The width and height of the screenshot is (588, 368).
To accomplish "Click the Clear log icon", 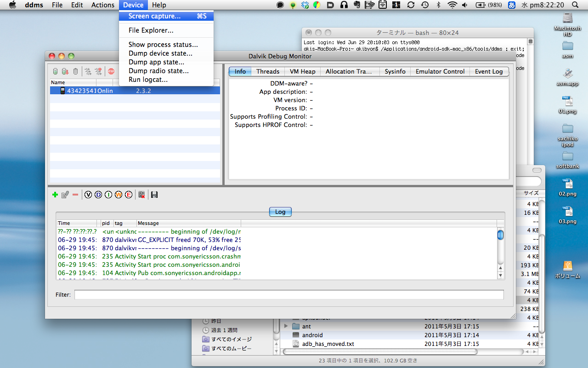I will point(141,195).
